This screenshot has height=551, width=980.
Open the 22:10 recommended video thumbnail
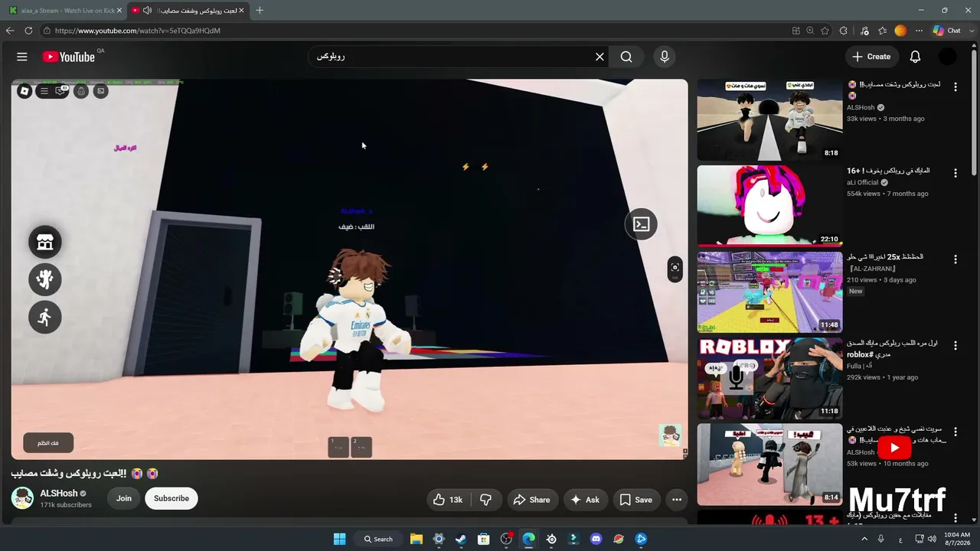point(769,206)
